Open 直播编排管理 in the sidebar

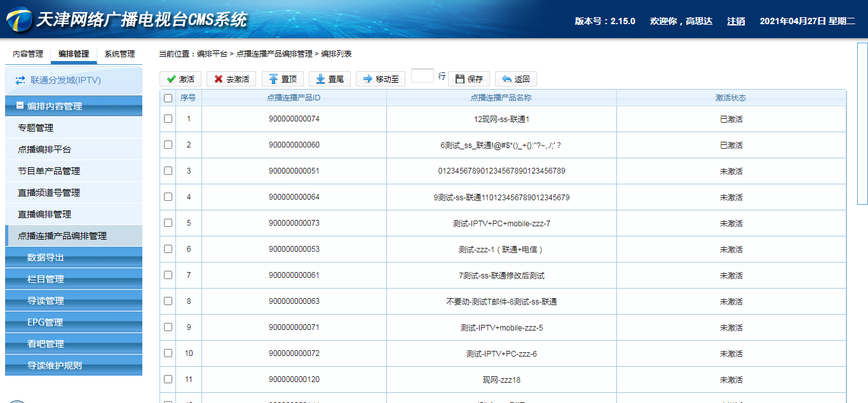(74, 214)
